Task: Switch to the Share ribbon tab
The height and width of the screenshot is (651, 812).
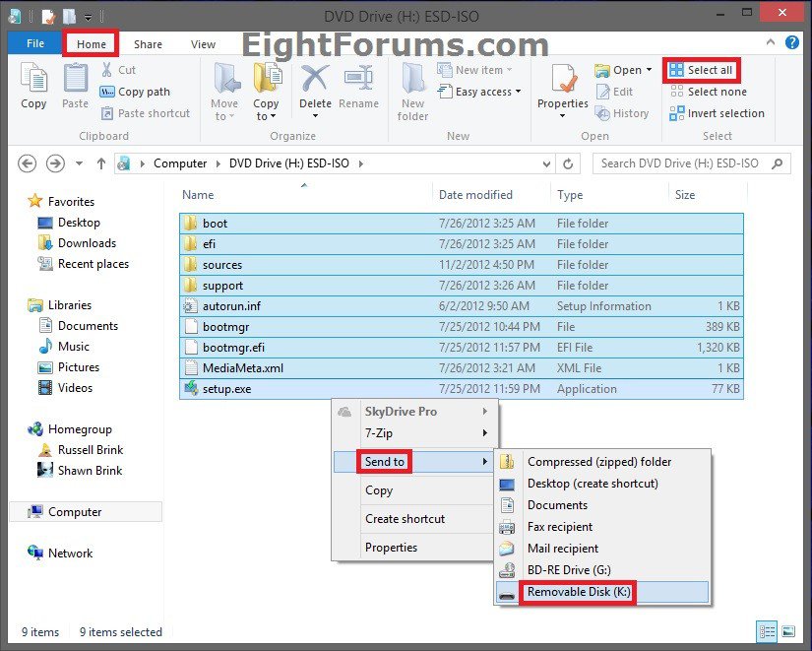Action: coord(148,44)
